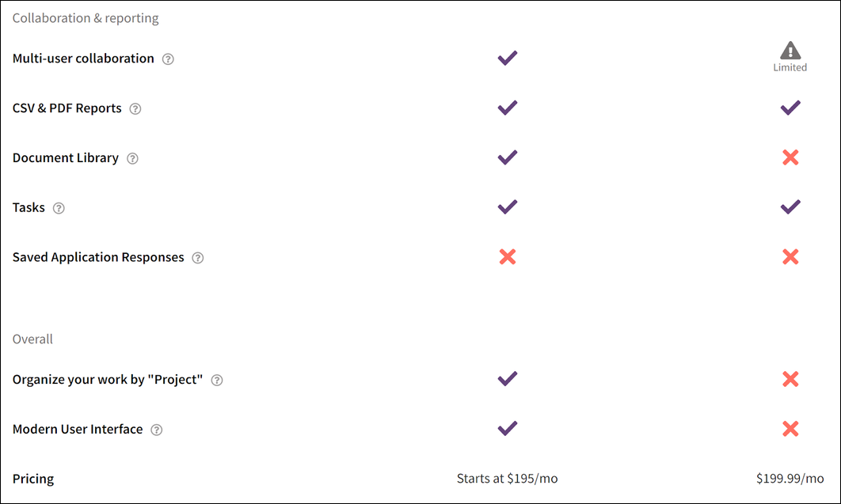Click the red X in Modern User Interface row
The height and width of the screenshot is (504, 841).
(790, 429)
